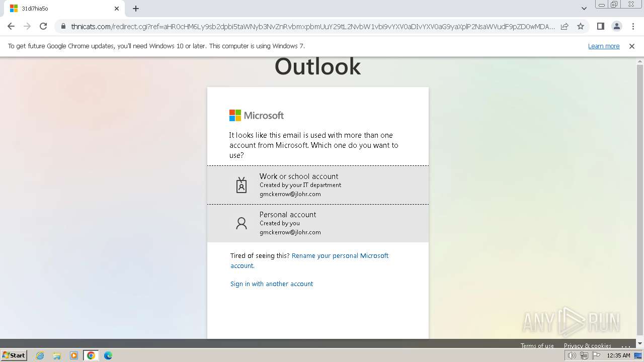Open the Learn more link
The height and width of the screenshot is (362, 644).
(604, 46)
